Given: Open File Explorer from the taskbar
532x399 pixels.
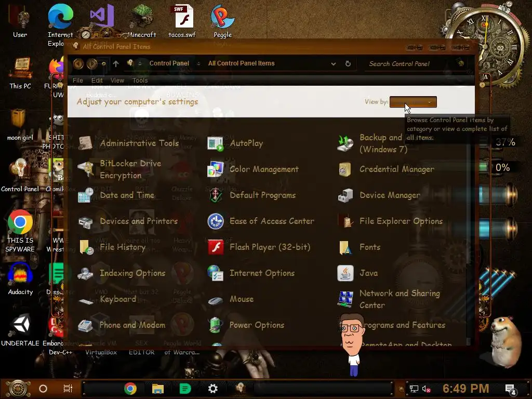Looking at the screenshot, I should point(158,389).
